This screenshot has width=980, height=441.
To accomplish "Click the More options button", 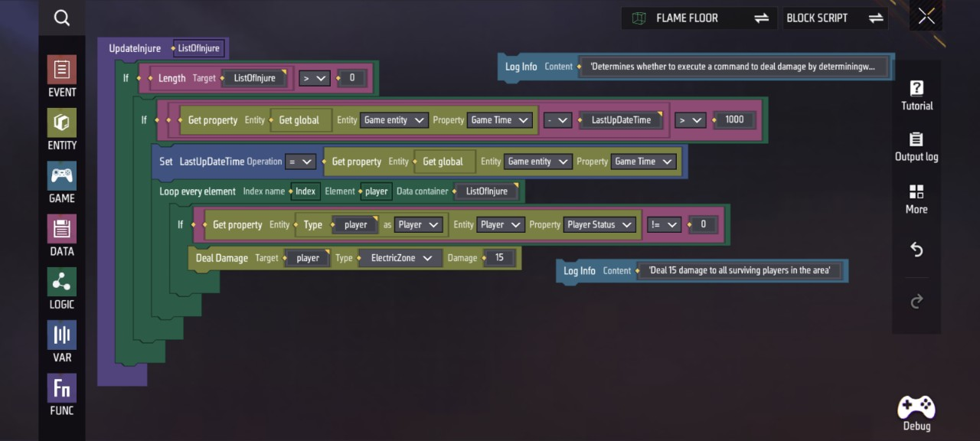I will coord(916,198).
